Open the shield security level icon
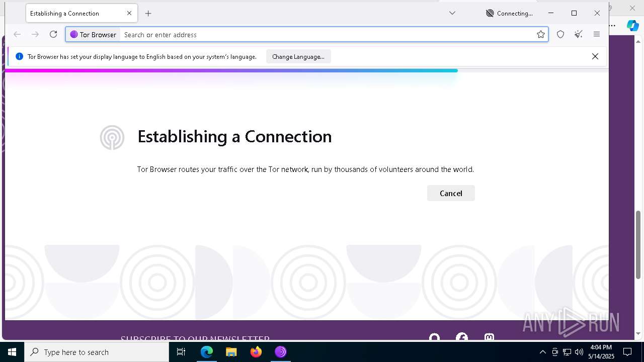 pyautogui.click(x=560, y=34)
